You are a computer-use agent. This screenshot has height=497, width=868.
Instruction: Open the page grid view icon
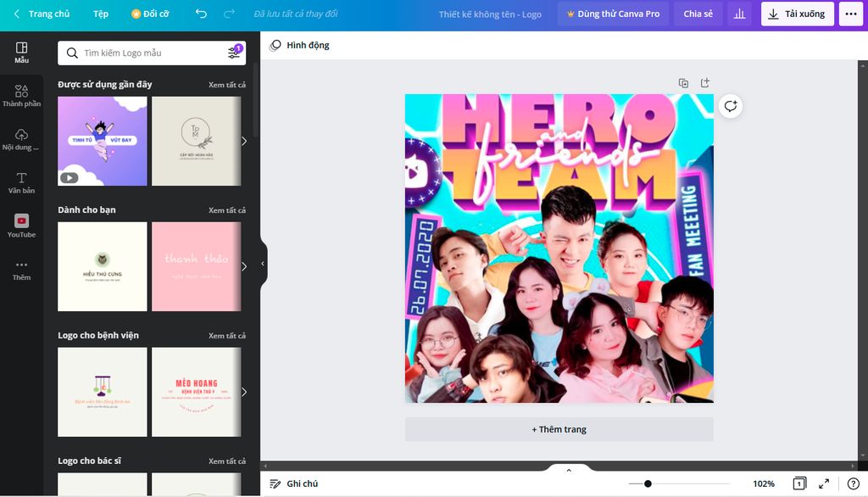[x=799, y=483]
